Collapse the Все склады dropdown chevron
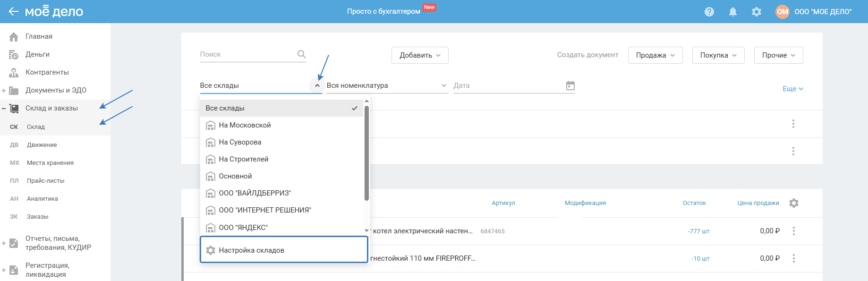Image resolution: width=868 pixels, height=281 pixels. [x=317, y=85]
